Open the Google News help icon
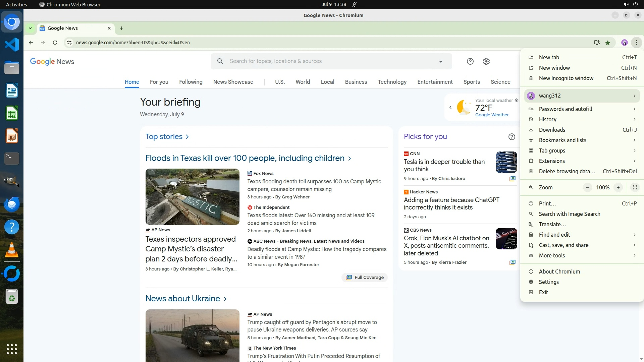 click(470, 61)
